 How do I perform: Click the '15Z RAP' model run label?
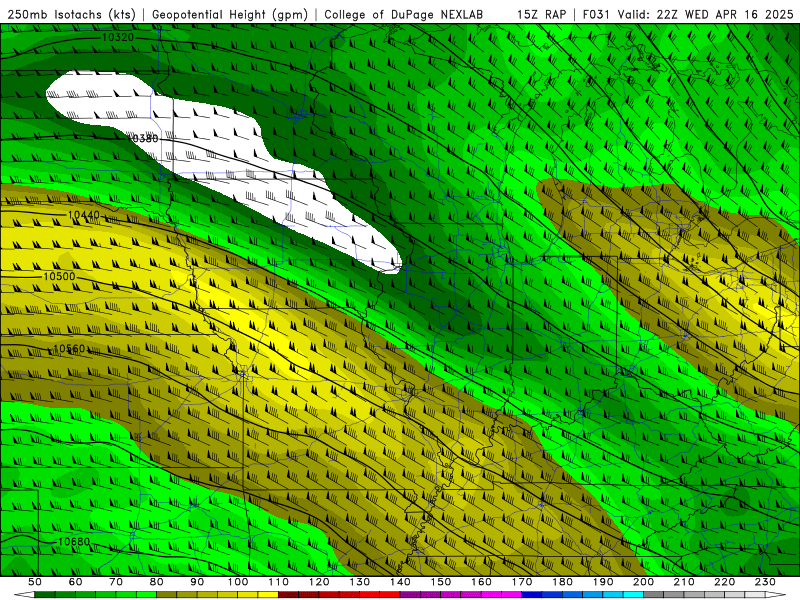coord(541,14)
